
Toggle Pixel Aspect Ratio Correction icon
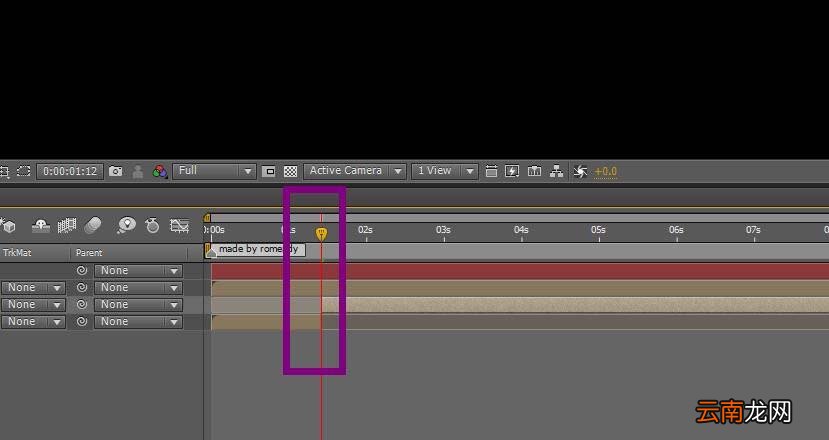pos(491,171)
